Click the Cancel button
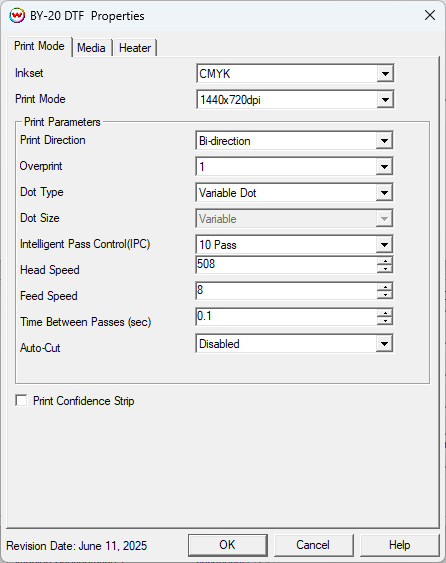This screenshot has width=446, height=563. [313, 545]
